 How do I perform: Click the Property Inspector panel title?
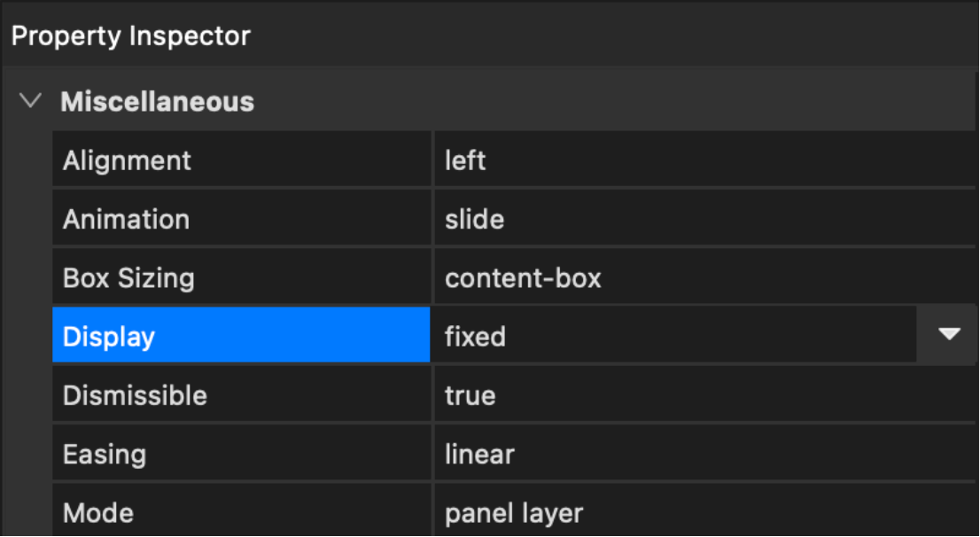pos(131,36)
